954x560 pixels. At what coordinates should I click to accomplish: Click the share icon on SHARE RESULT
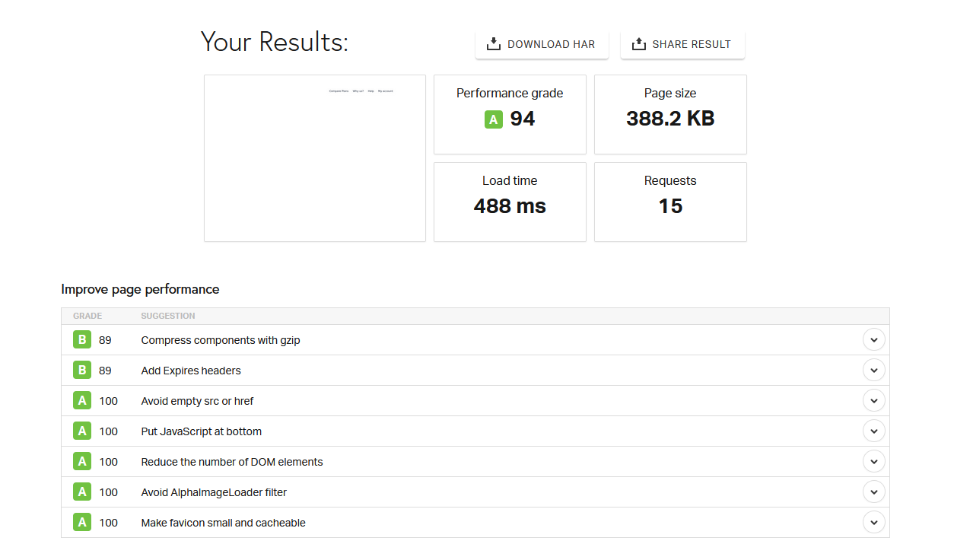638,43
